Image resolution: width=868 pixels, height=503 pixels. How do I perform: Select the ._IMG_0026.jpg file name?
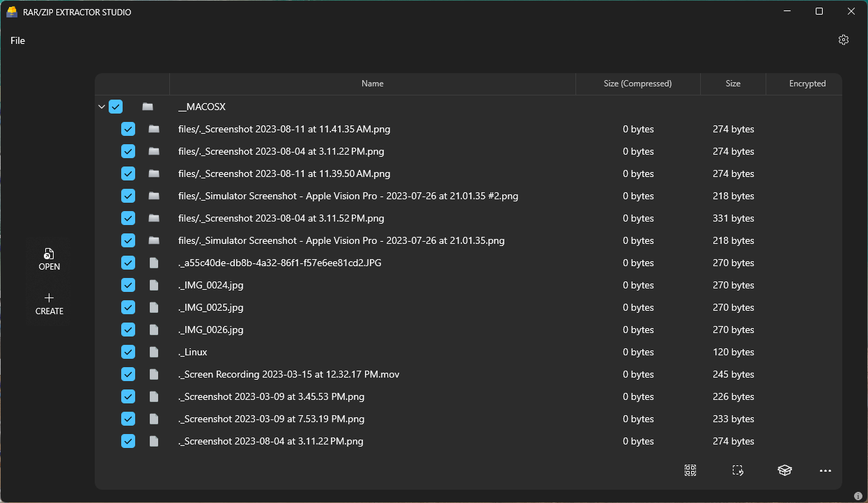[x=211, y=330]
